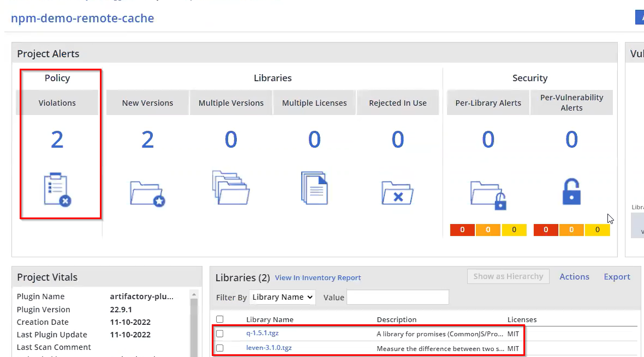Tick the checkbox for q-1.5.1.tgz
This screenshot has height=357, width=644.
click(220, 334)
